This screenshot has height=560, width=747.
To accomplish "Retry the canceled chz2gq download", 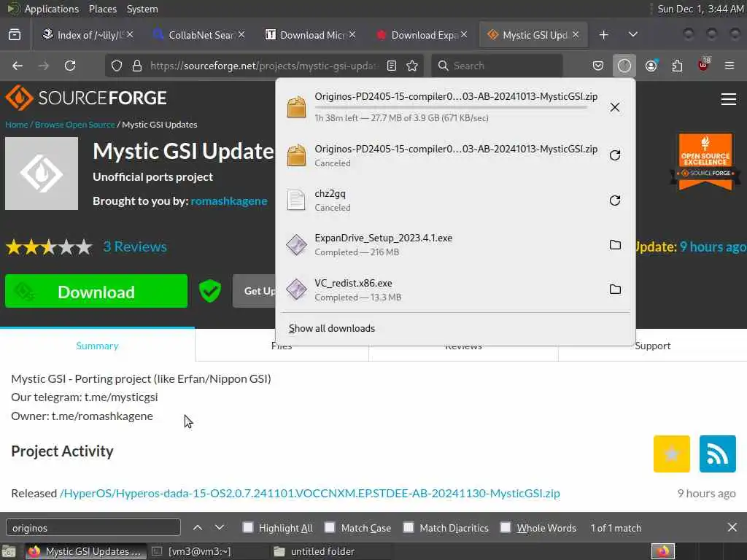I will [x=614, y=201].
